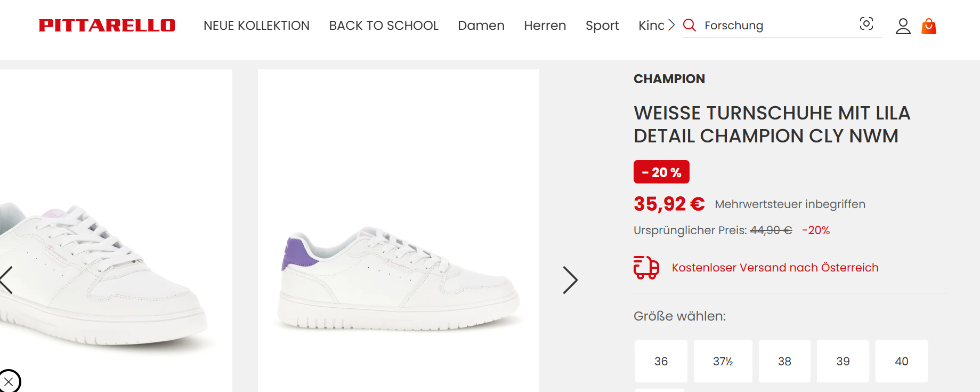Click the free shipping truck icon
Viewport: 980px width, 392px height.
point(646,267)
